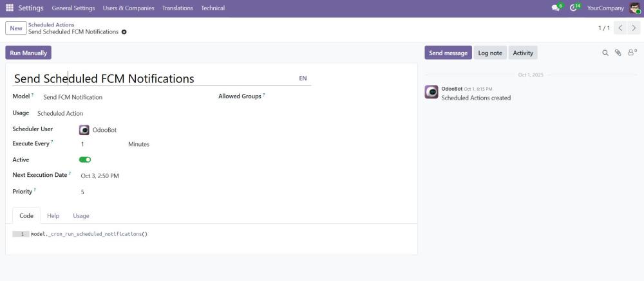Search messages with the magnifier icon
The width and height of the screenshot is (644, 281).
pyautogui.click(x=605, y=53)
